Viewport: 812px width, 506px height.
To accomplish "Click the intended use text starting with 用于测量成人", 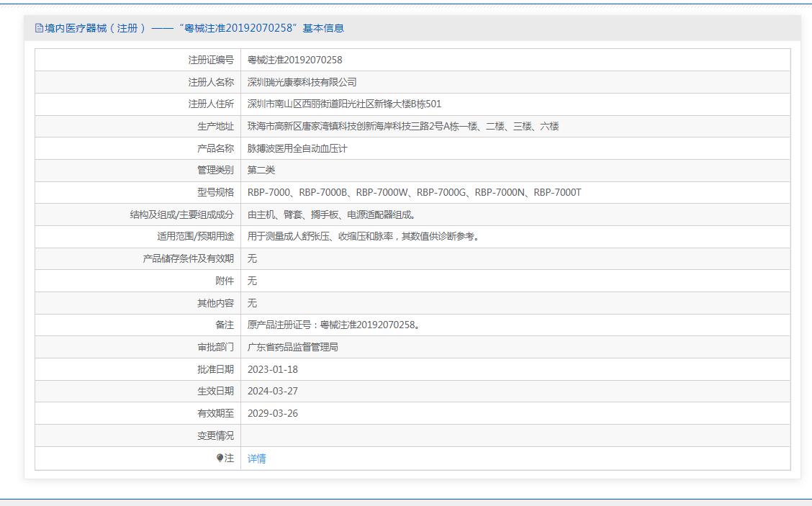I will [x=363, y=236].
